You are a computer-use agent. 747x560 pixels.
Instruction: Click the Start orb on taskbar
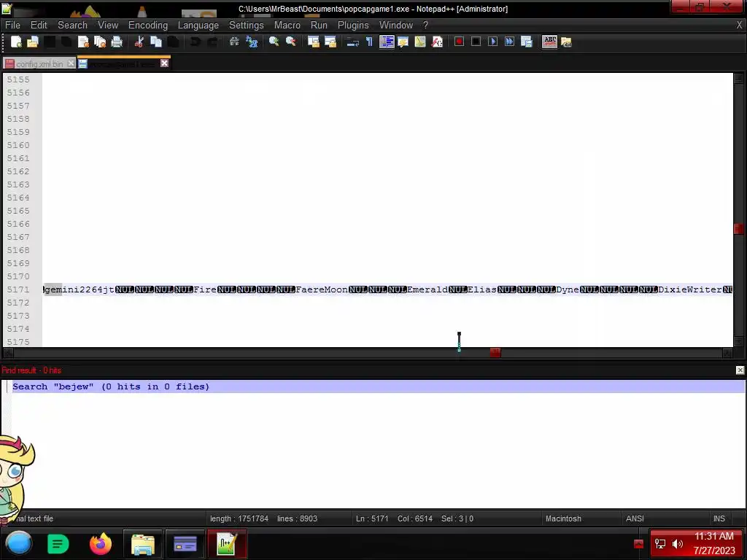(19, 543)
